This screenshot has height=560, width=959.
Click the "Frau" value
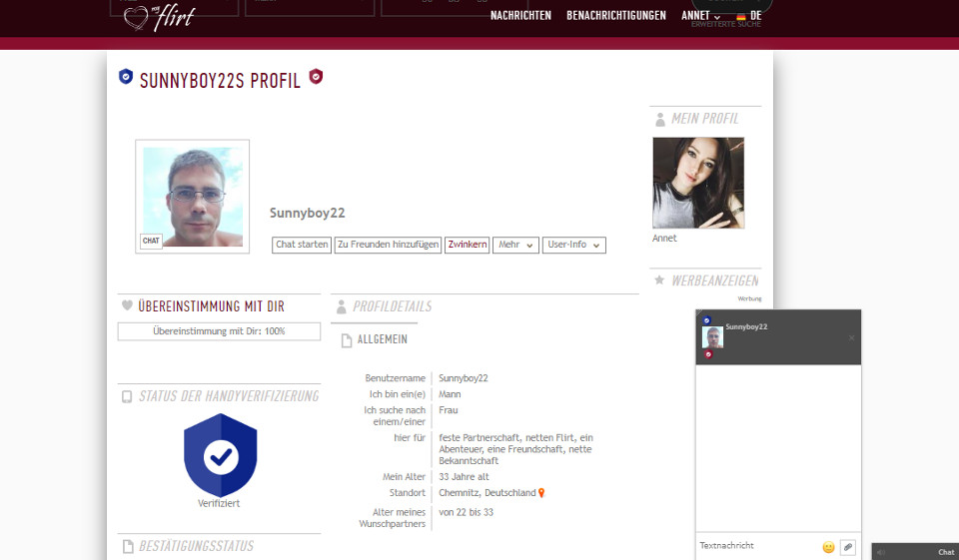448,410
